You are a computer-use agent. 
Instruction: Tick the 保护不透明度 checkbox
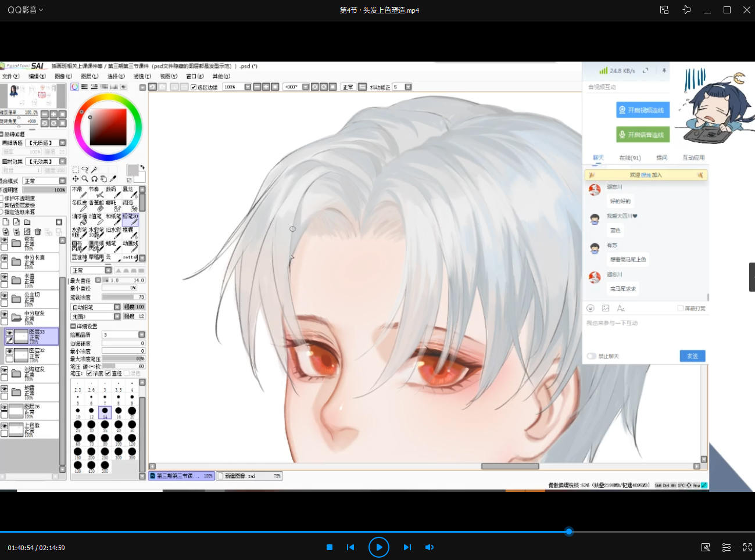click(x=2, y=199)
